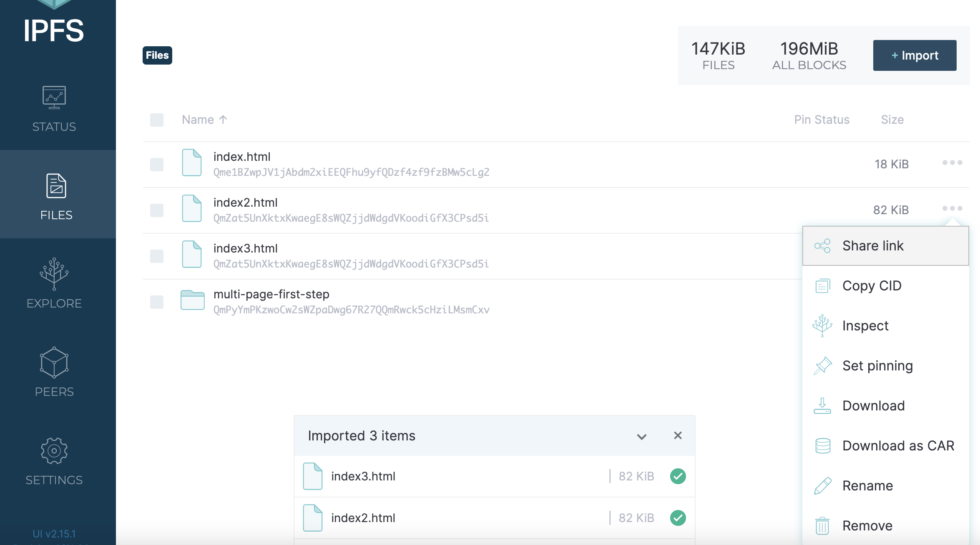Click the index.html file icon

[192, 163]
